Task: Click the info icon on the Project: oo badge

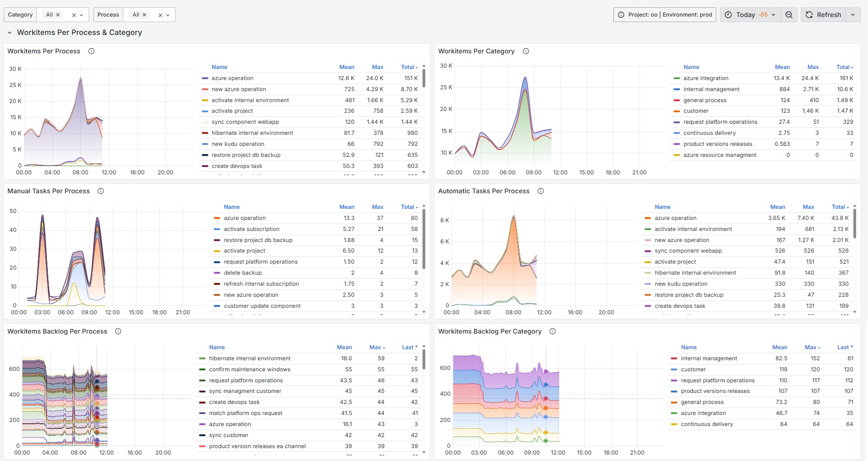Action: coord(622,14)
